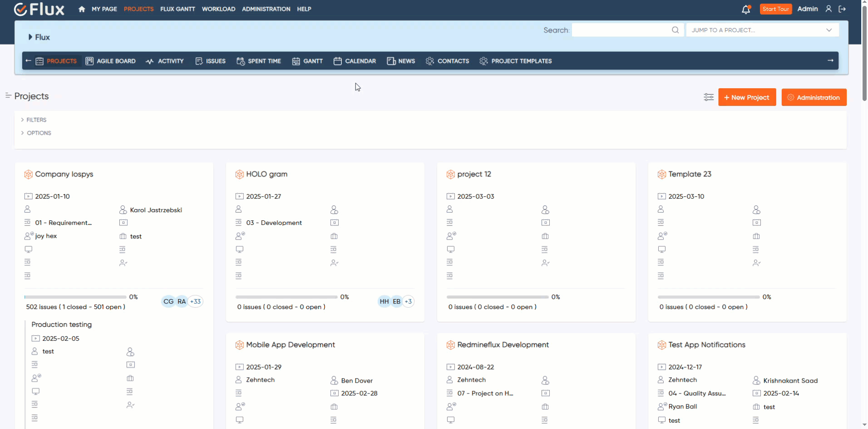Click the HOLO gram progress bar
This screenshot has height=429, width=868.
tap(286, 297)
